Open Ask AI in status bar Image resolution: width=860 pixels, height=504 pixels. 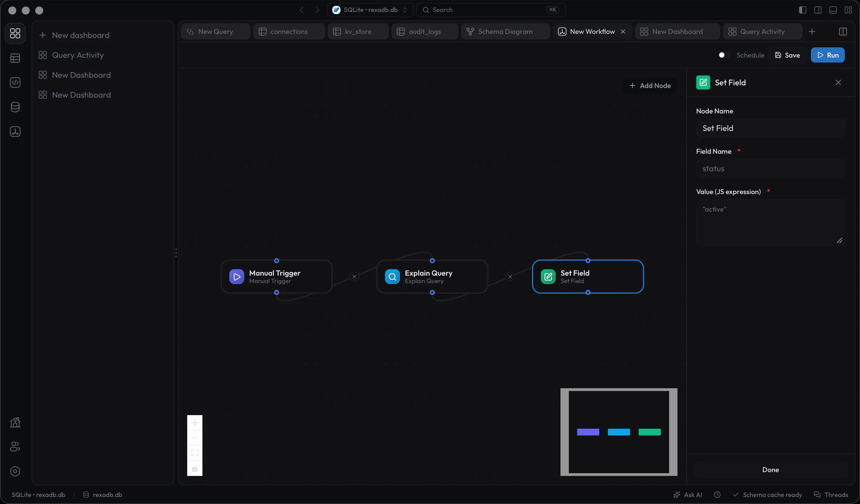[688, 495]
